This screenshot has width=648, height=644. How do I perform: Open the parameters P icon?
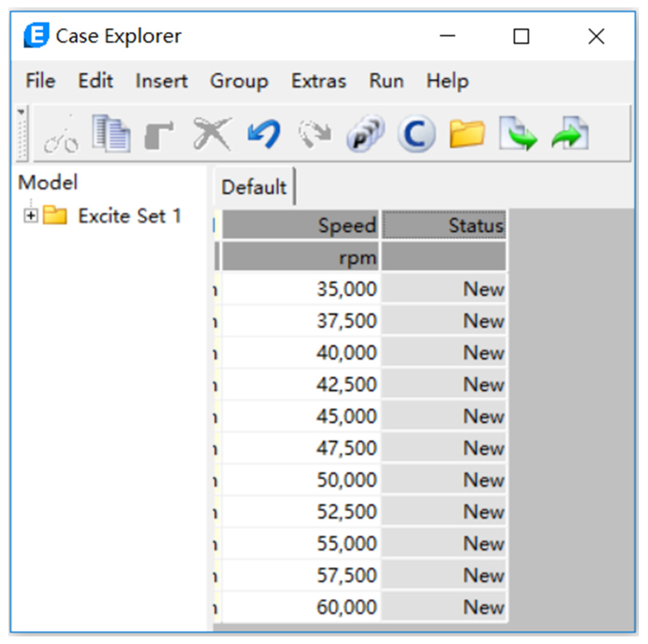click(365, 134)
